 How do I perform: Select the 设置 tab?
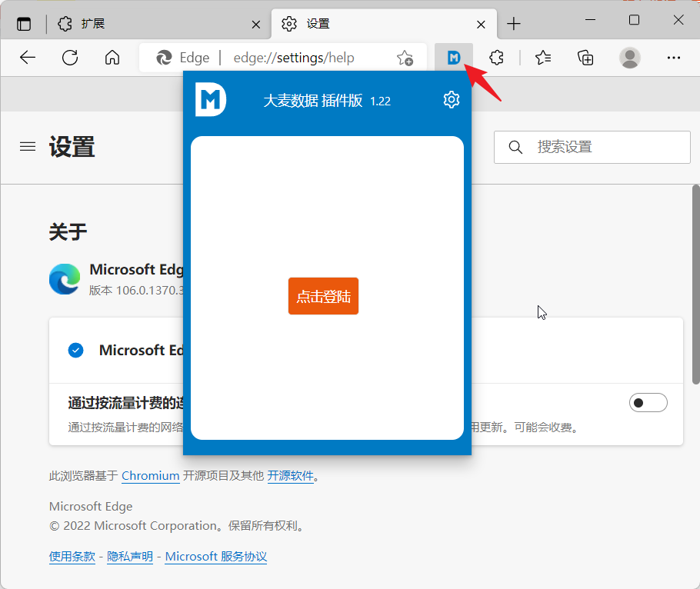(384, 24)
